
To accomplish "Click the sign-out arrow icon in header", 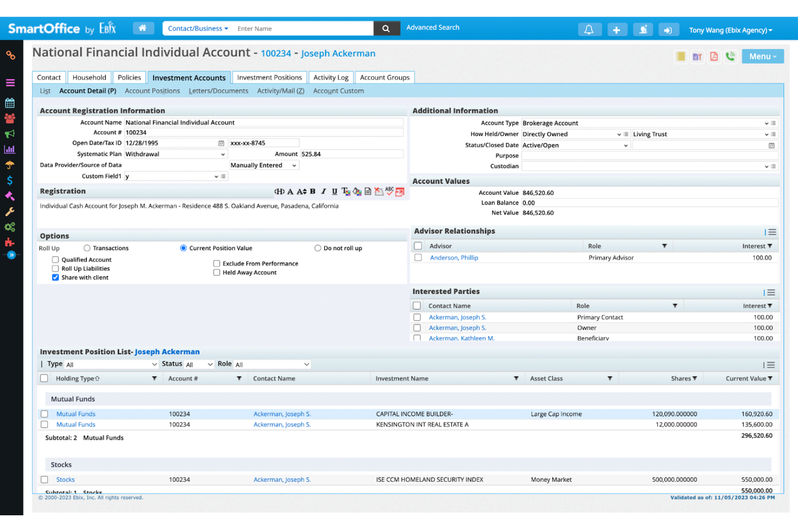I will 668,30.
